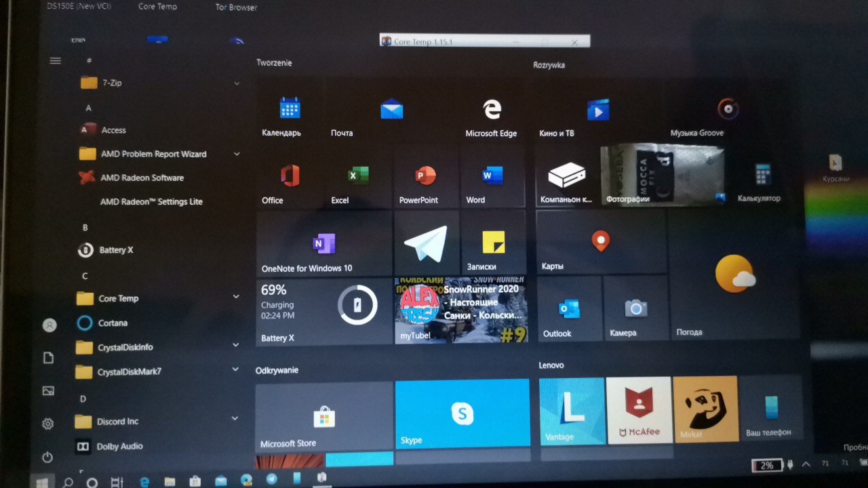868x488 pixels.
Task: Launch the Office tile
Action: (290, 178)
